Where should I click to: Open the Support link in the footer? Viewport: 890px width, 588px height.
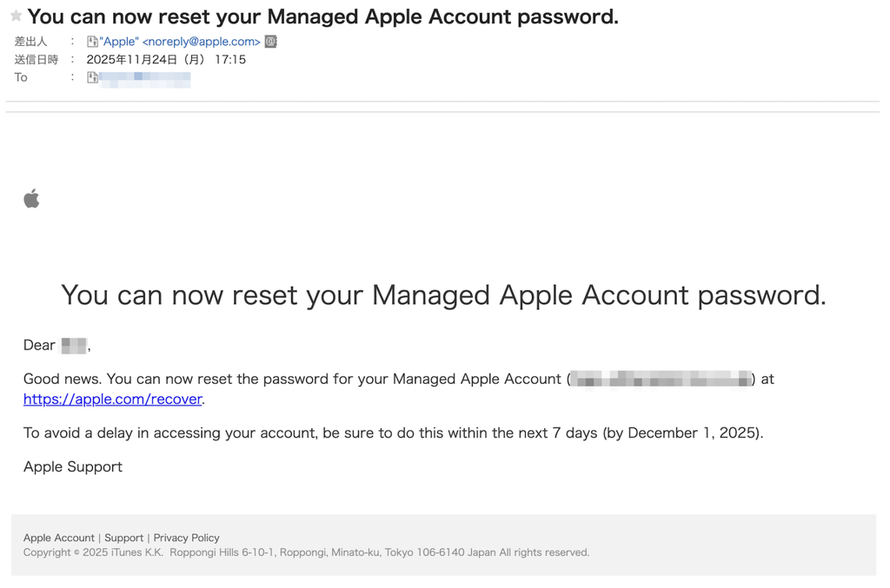click(x=123, y=538)
